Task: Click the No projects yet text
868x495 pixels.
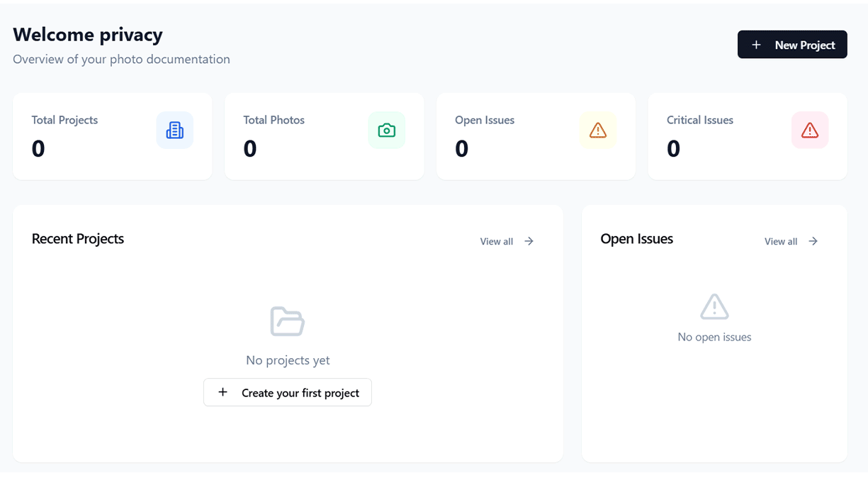Action: click(x=288, y=360)
